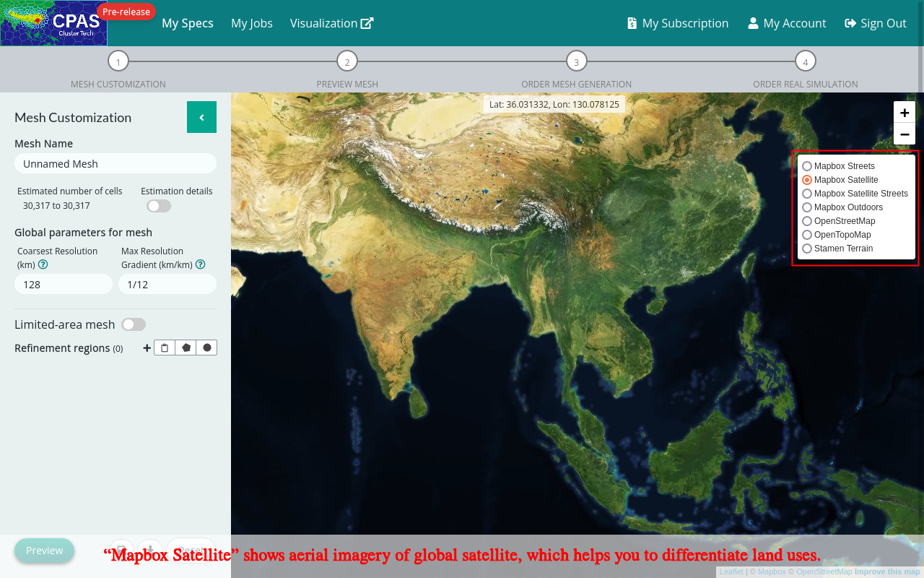
Task: Click the Mesh Name input field
Action: tap(115, 163)
